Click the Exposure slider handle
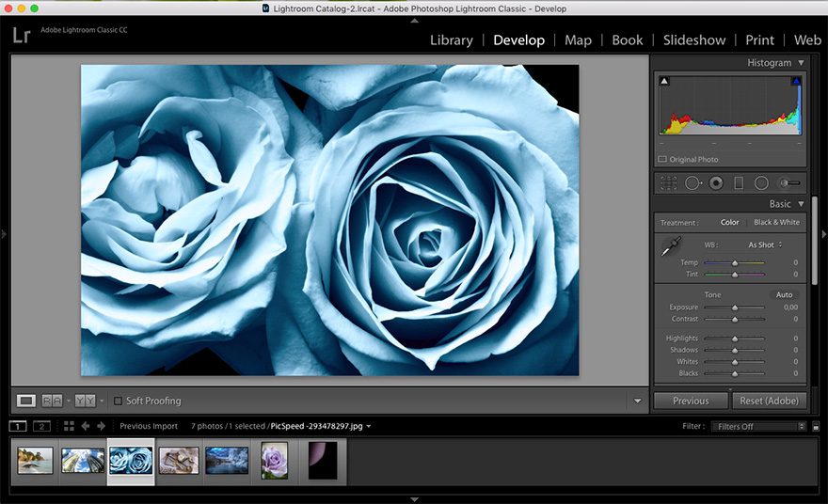Viewport: 828px width, 504px height. coord(735,307)
